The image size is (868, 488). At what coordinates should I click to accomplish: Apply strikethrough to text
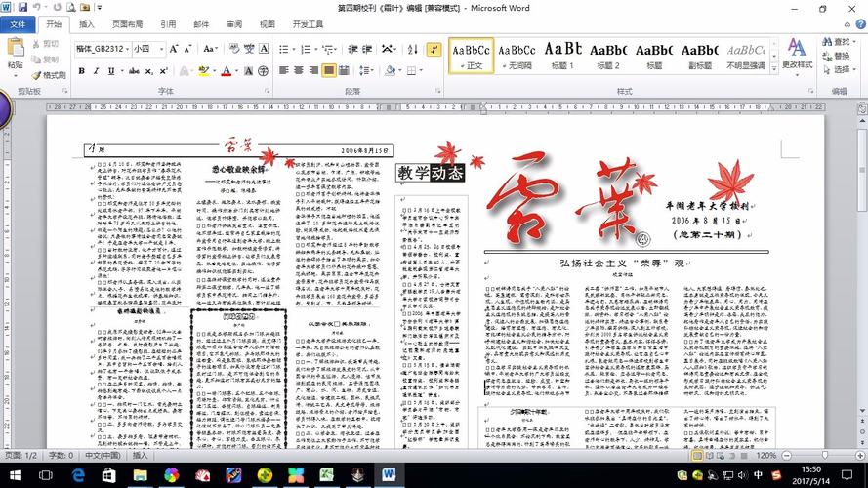tap(134, 71)
